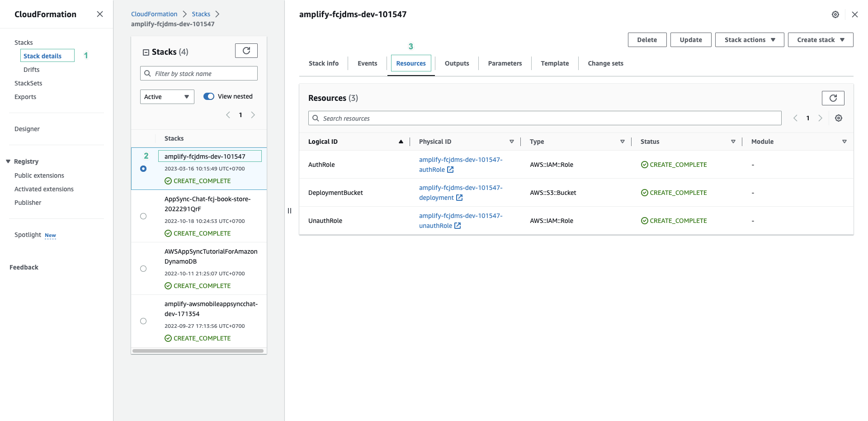Image resolution: width=868 pixels, height=421 pixels.
Task: Select the AppSync-Chat-fcj-book-store stack radio button
Action: [143, 216]
